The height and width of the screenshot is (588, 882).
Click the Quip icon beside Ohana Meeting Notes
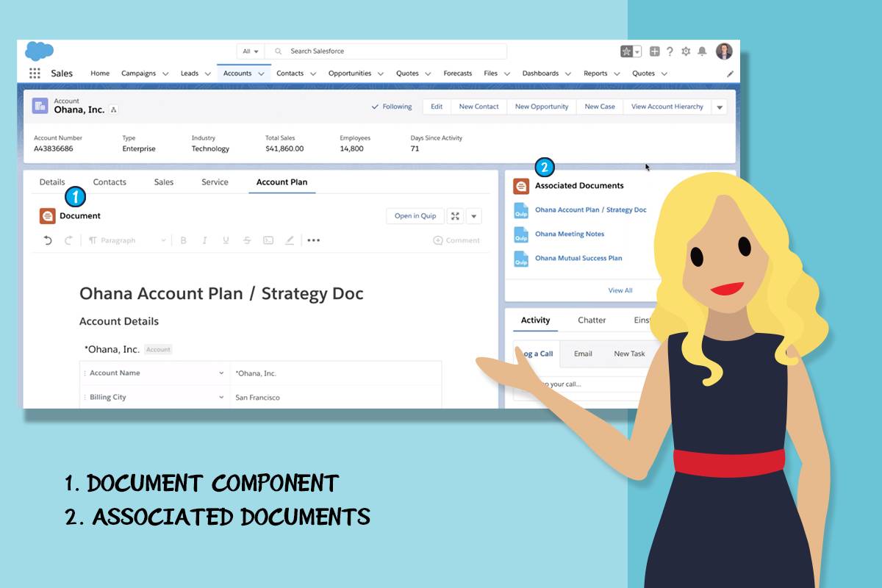[521, 234]
